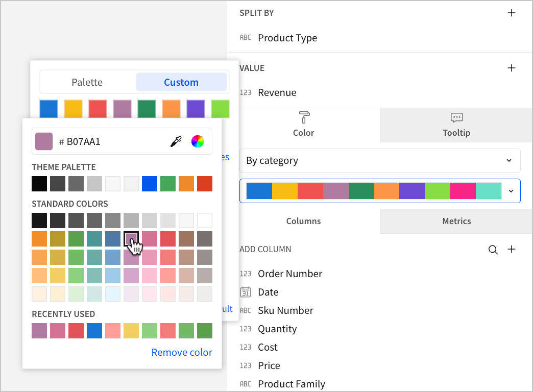This screenshot has height=392, width=533.
Task: Open the By category dropdown
Action: pos(380,160)
